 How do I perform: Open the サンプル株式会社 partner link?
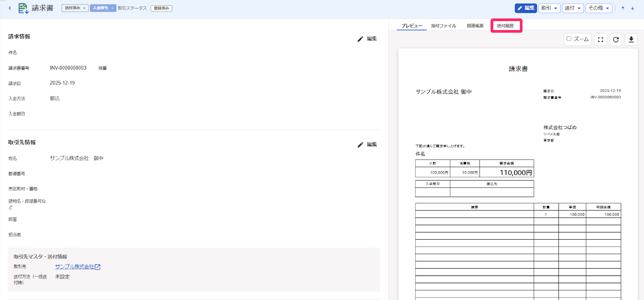(78, 267)
